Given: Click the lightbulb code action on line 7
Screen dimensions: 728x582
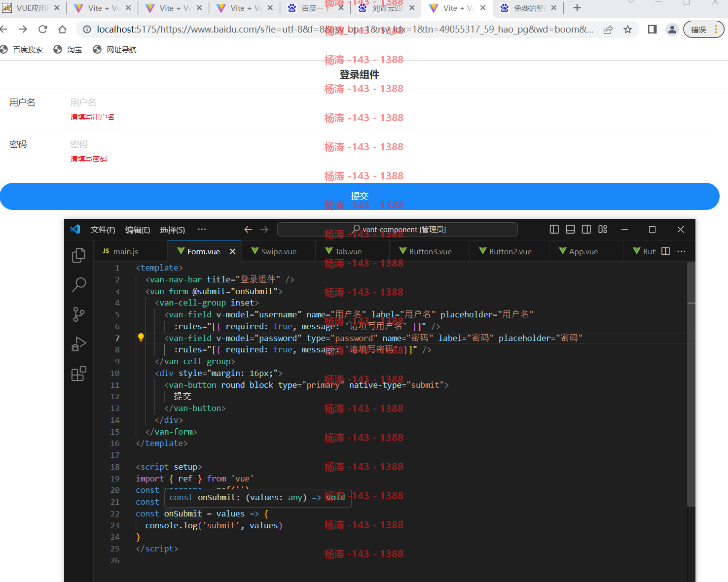Looking at the screenshot, I should [x=141, y=338].
